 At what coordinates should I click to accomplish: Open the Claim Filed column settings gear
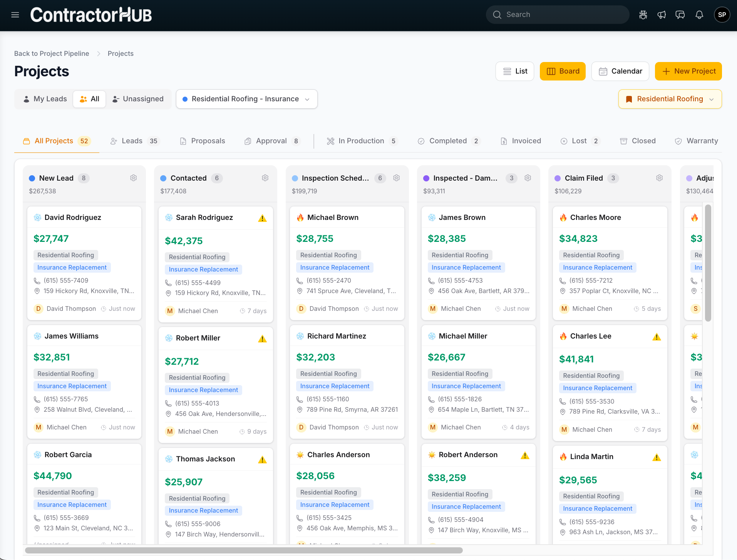click(x=659, y=178)
